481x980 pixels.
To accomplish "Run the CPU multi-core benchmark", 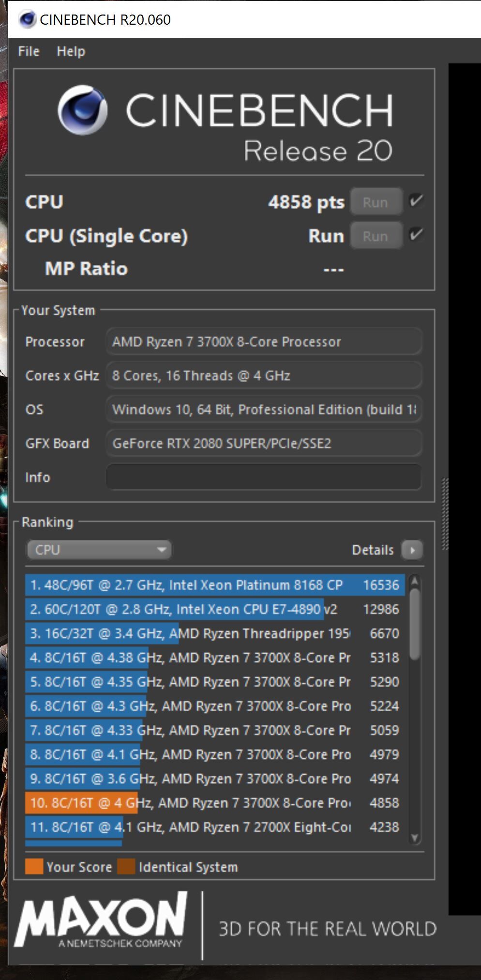I will pos(376,202).
